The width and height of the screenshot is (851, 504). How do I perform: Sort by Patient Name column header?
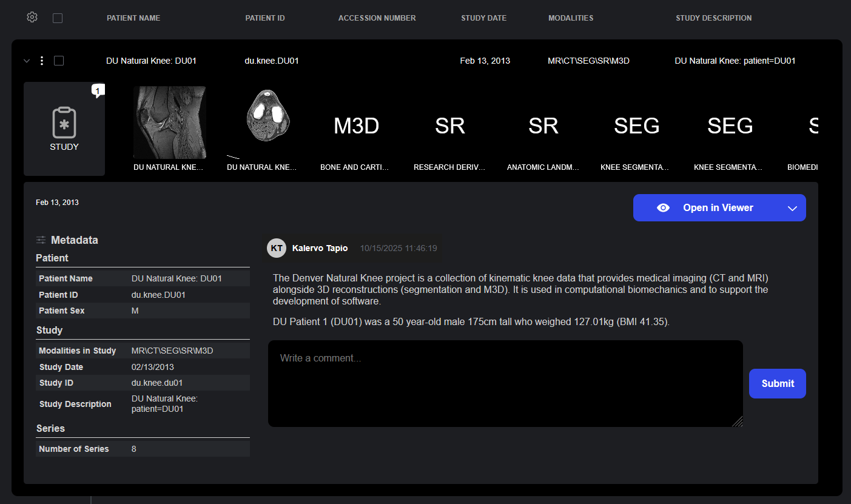(133, 18)
